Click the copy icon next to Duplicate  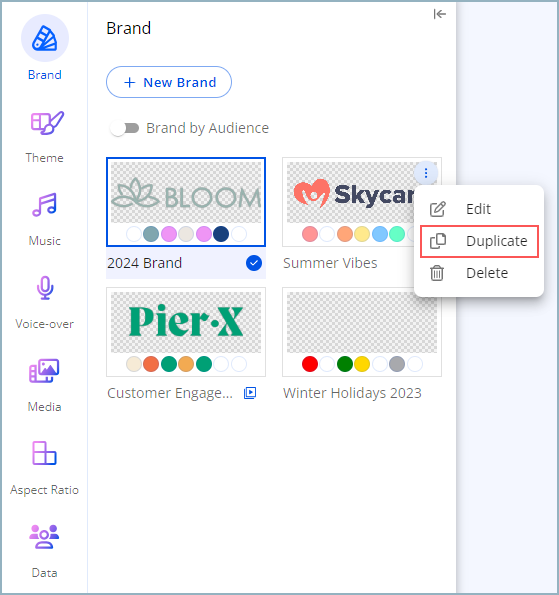[x=438, y=241]
